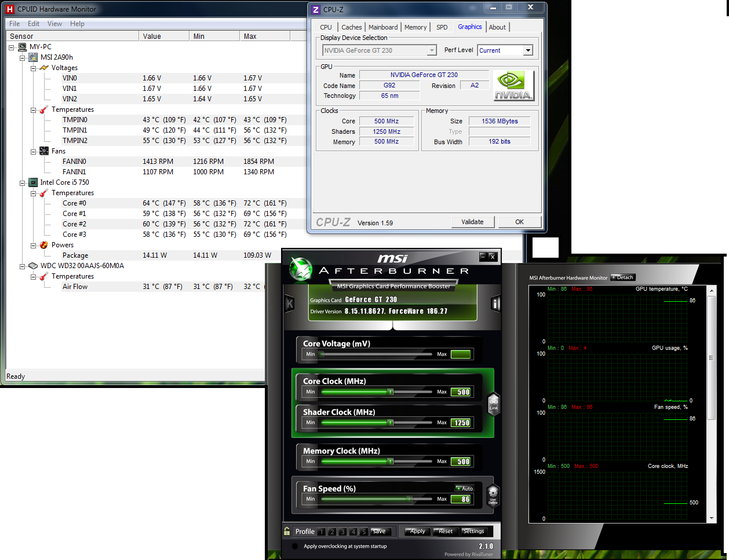Click the NVIDIA logo in CPU-Z

point(513,86)
